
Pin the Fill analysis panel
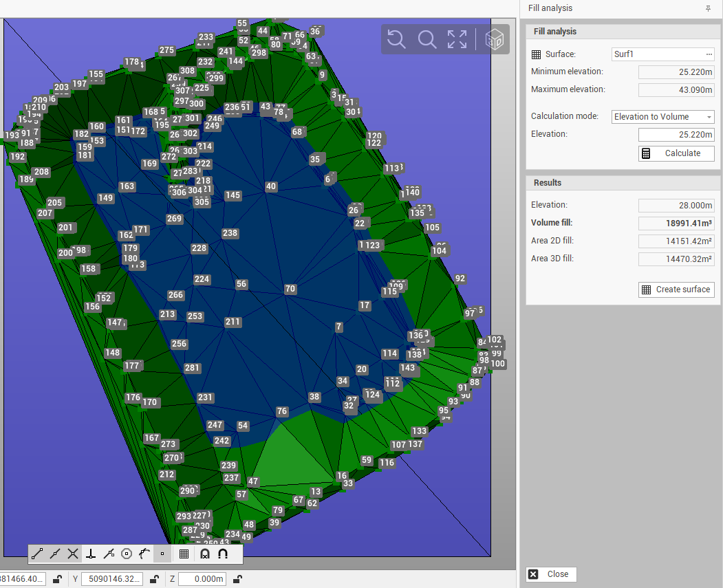coord(709,8)
